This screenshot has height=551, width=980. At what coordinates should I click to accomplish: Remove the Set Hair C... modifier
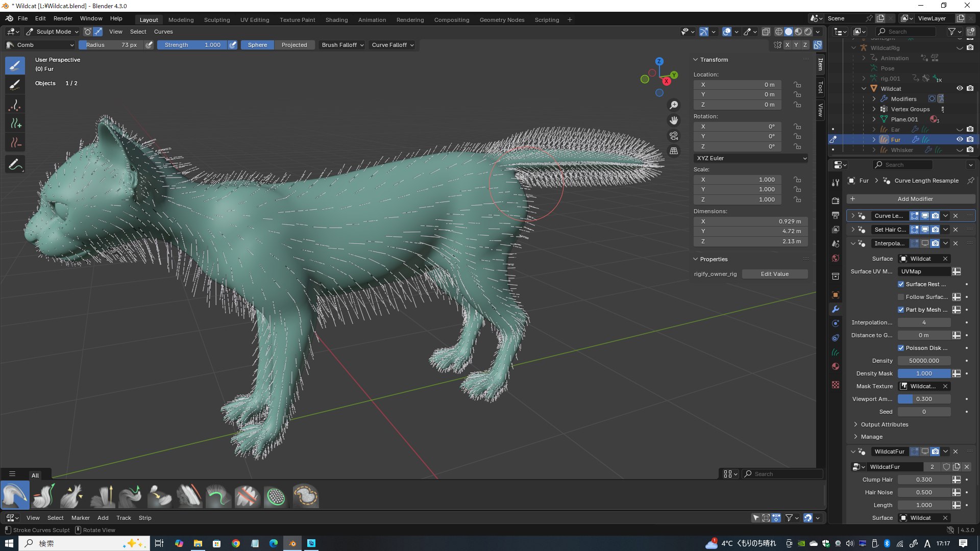pyautogui.click(x=955, y=230)
